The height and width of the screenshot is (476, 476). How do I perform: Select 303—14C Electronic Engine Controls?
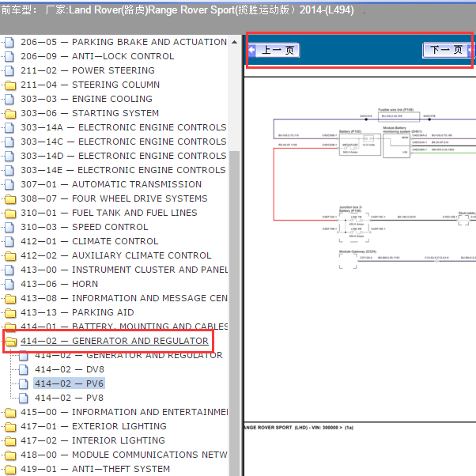pos(123,142)
